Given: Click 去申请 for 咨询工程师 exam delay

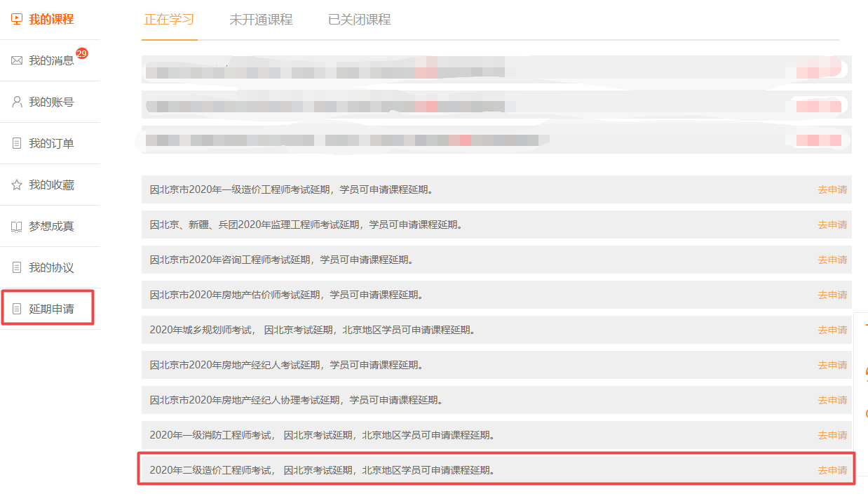Looking at the screenshot, I should [832, 260].
